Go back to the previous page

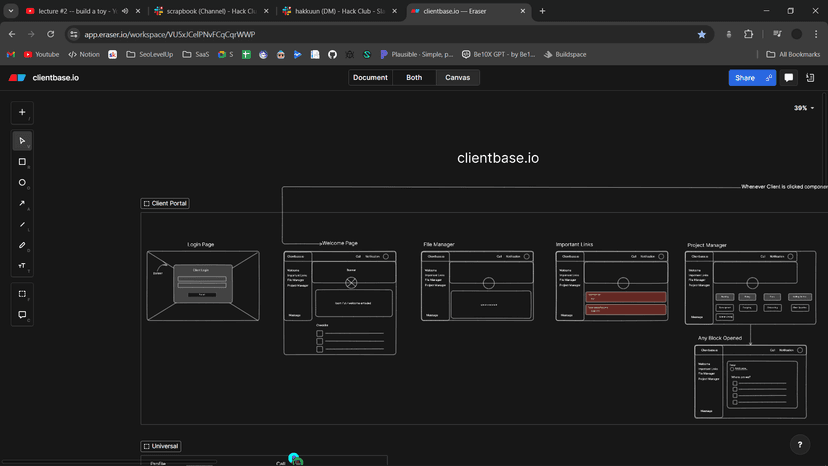point(12,34)
